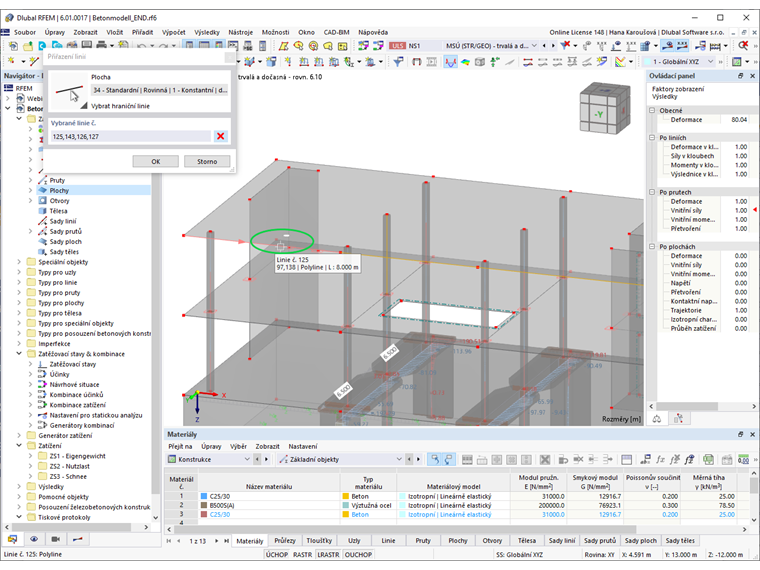760x570 pixels.
Task: Collapse the Po liniích group checkbox
Action: [652, 138]
